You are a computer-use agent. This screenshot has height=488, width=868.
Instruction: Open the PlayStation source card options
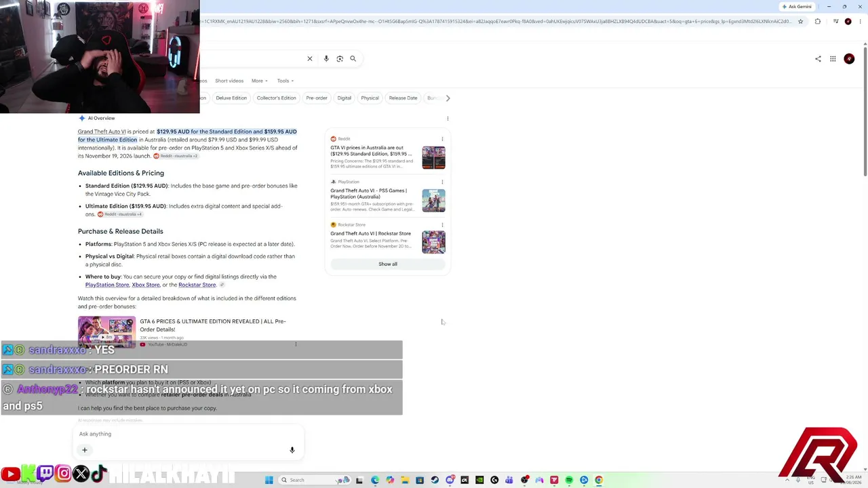[x=442, y=182]
